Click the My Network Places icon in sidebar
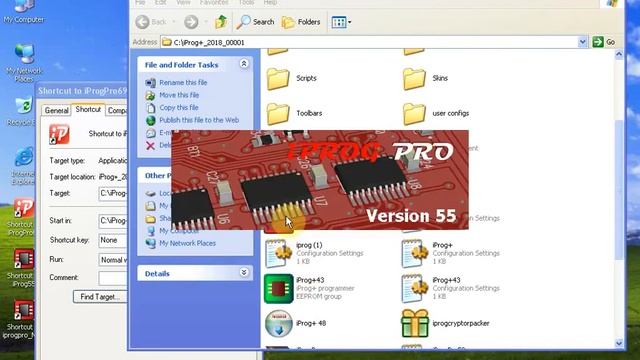 point(151,243)
